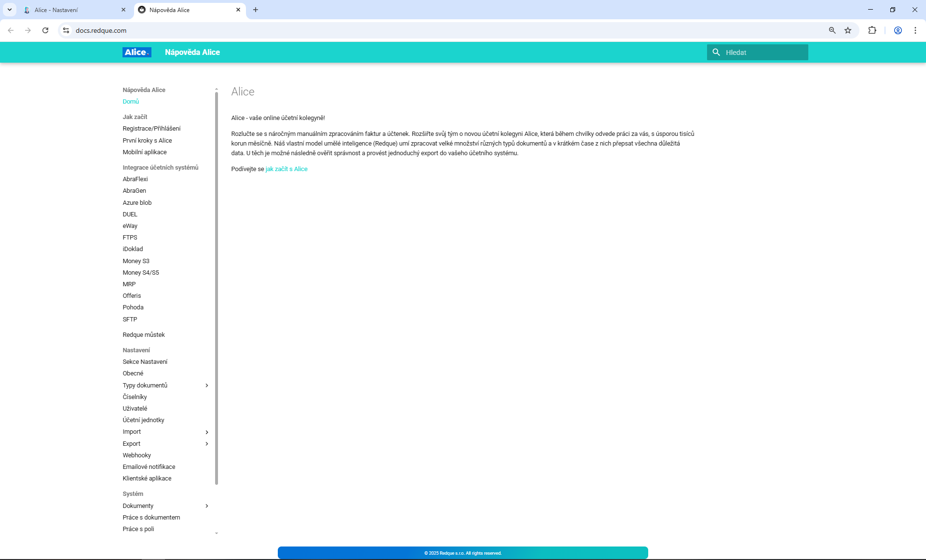Open new tab with plus button
The image size is (926, 560).
(256, 10)
